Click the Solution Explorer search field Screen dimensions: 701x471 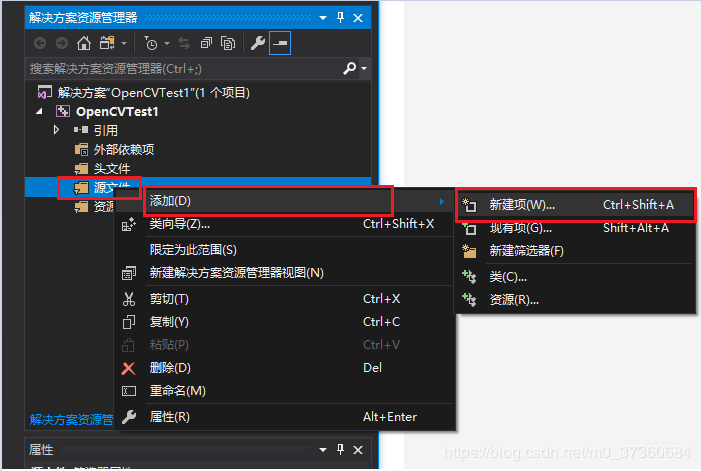click(x=180, y=69)
